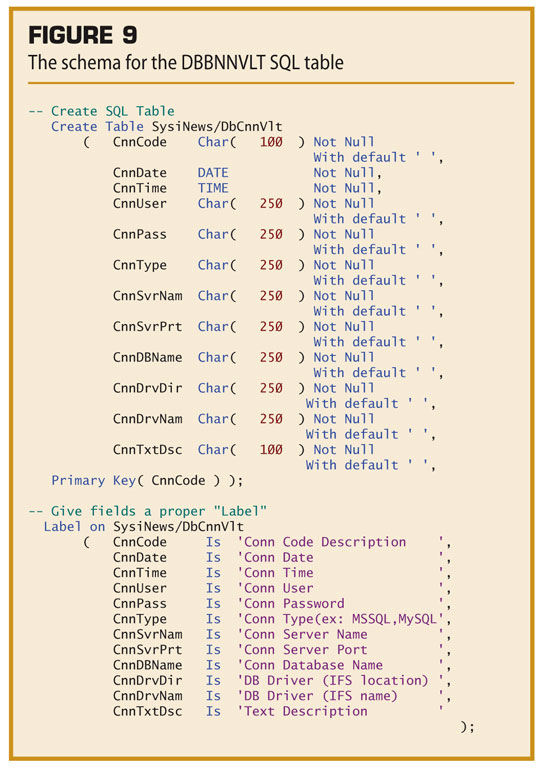Click the 'Create Table SysiNews/DbCnnVlt' line
Image resolution: width=542 pixels, height=770 pixels.
pyautogui.click(x=166, y=127)
